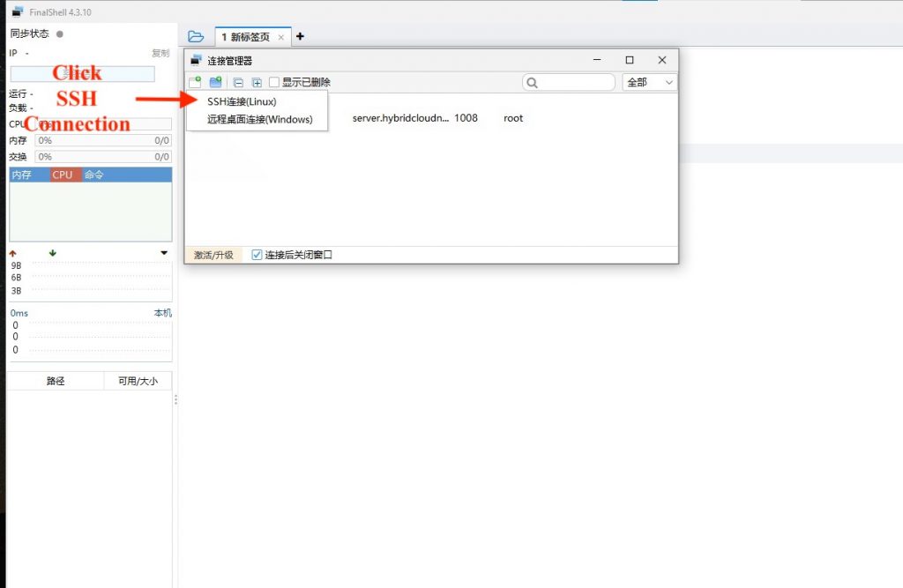Screen dimensions: 903x588
Task: Collapse all groups using the minus icon
Action: tap(237, 81)
